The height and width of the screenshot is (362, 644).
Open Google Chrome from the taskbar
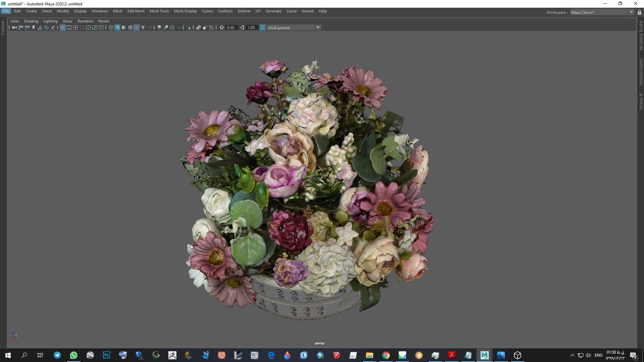point(386,355)
